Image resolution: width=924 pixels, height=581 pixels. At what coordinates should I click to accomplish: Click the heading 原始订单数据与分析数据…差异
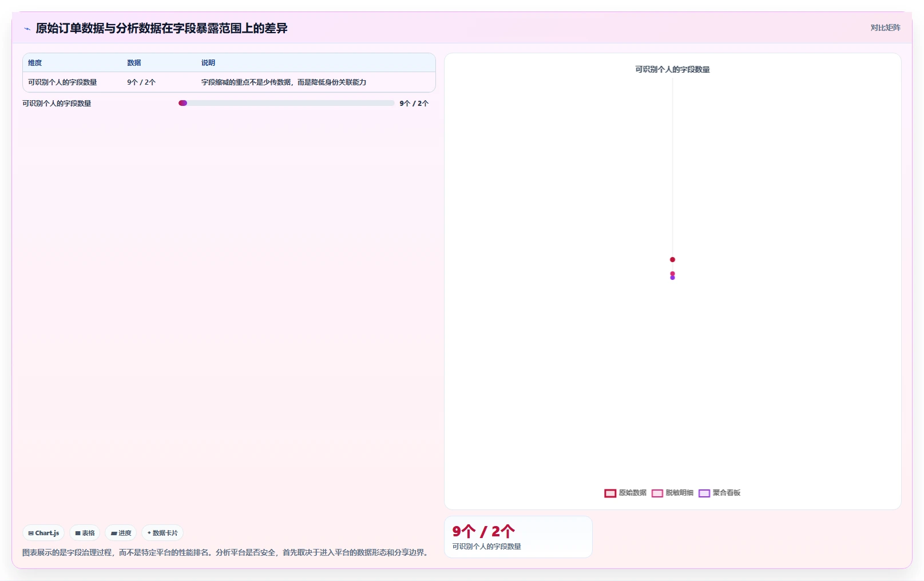click(x=161, y=29)
